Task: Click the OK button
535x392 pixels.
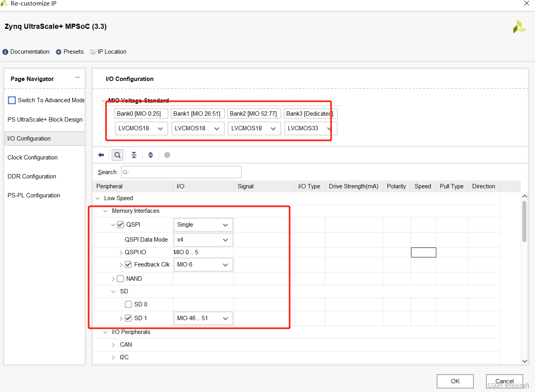Action: tap(455, 381)
